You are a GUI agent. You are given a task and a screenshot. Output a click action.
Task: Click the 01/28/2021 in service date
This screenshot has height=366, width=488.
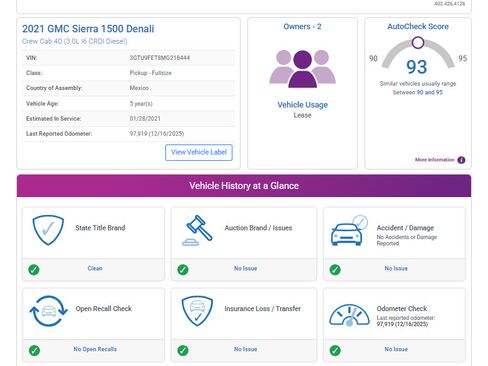[x=145, y=119]
